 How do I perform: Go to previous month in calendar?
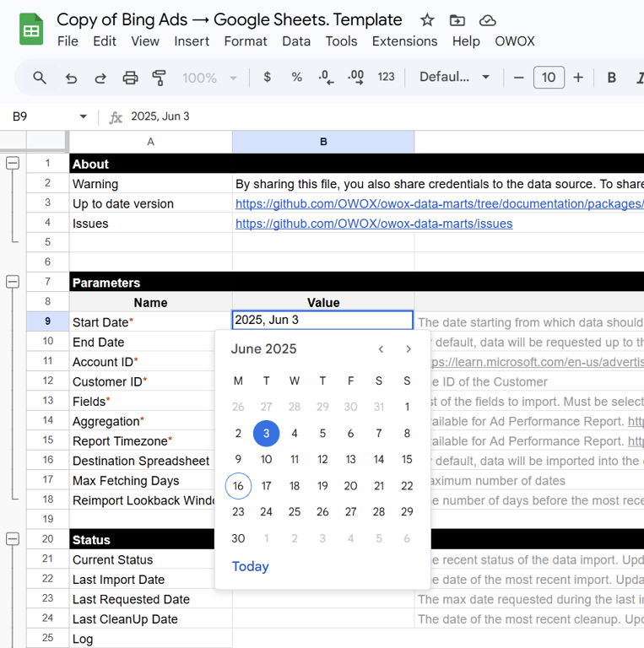381,349
